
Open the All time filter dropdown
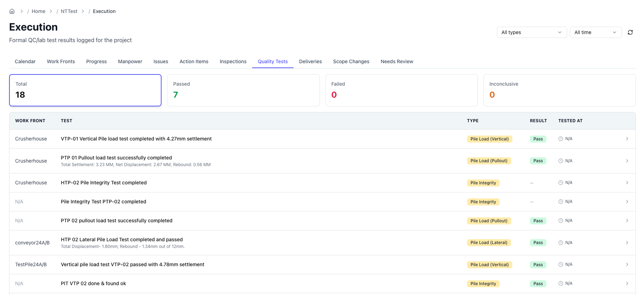pos(596,32)
